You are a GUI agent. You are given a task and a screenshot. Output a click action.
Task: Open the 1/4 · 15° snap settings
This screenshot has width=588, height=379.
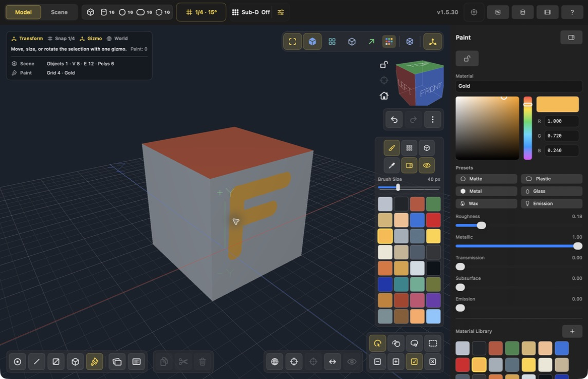201,12
